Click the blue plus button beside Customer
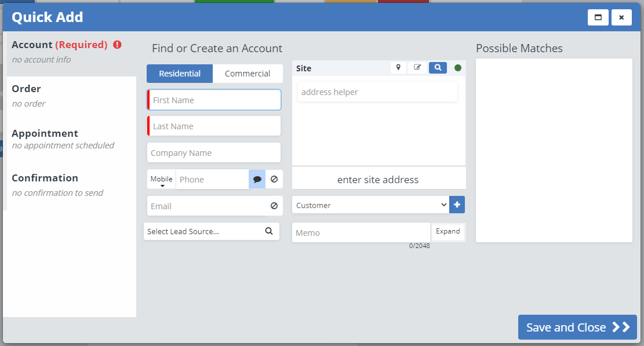The image size is (644, 346). tap(457, 205)
